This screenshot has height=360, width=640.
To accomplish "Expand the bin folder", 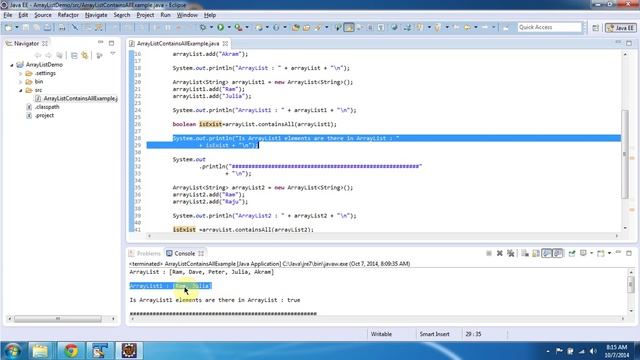I will coord(20,82).
